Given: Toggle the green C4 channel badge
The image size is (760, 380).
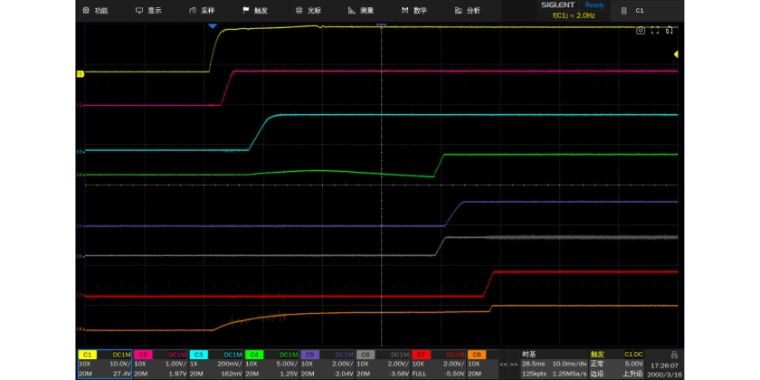Looking at the screenshot, I should 254,355.
